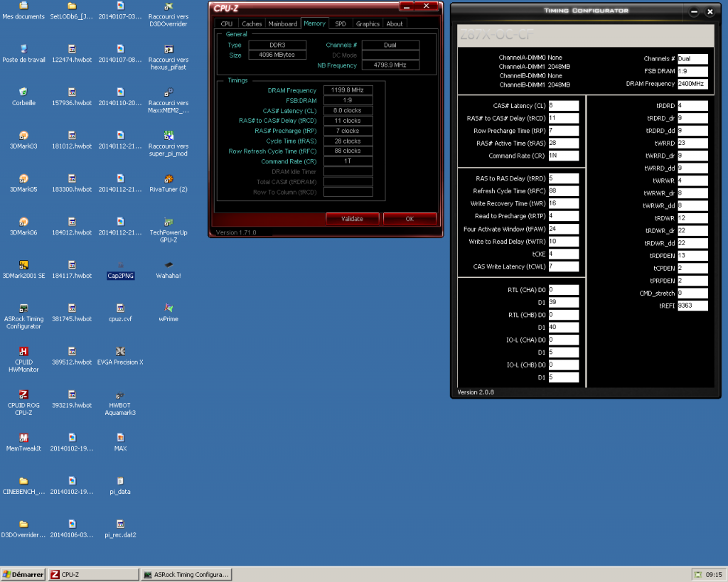728x582 pixels.
Task: Click the DRAM Frequency 1199.8 MHz value
Action: 348,90
